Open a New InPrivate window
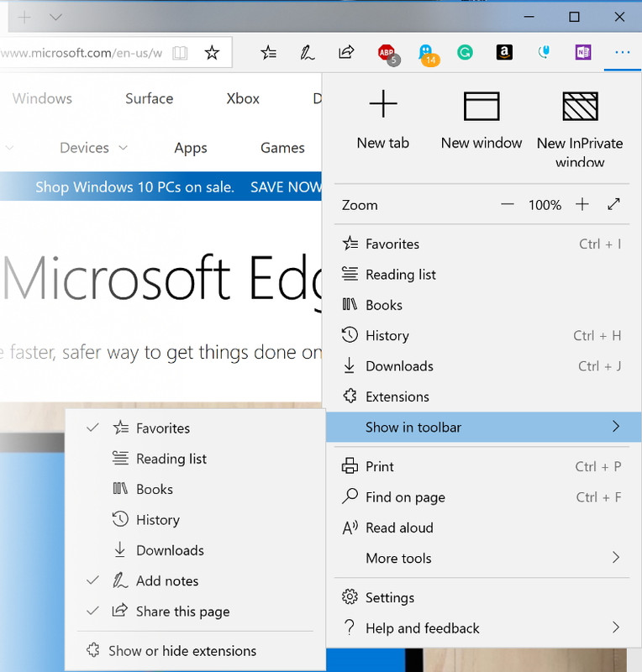The width and height of the screenshot is (642, 672). point(580,129)
